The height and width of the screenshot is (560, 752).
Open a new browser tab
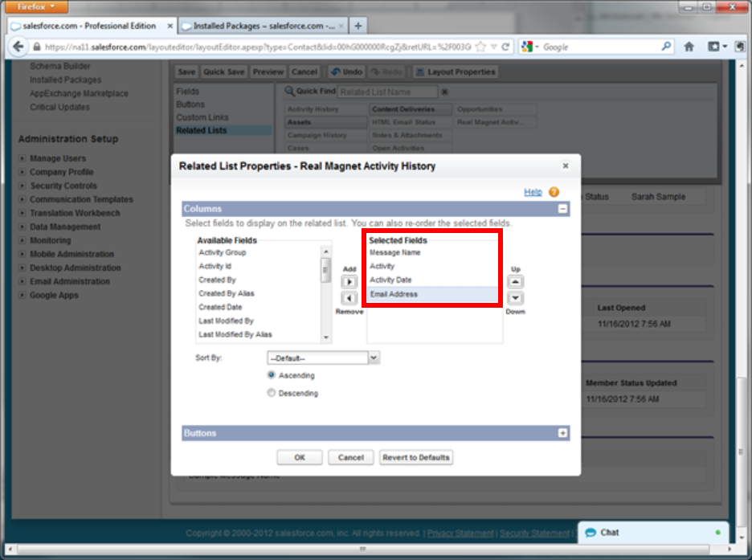point(358,26)
